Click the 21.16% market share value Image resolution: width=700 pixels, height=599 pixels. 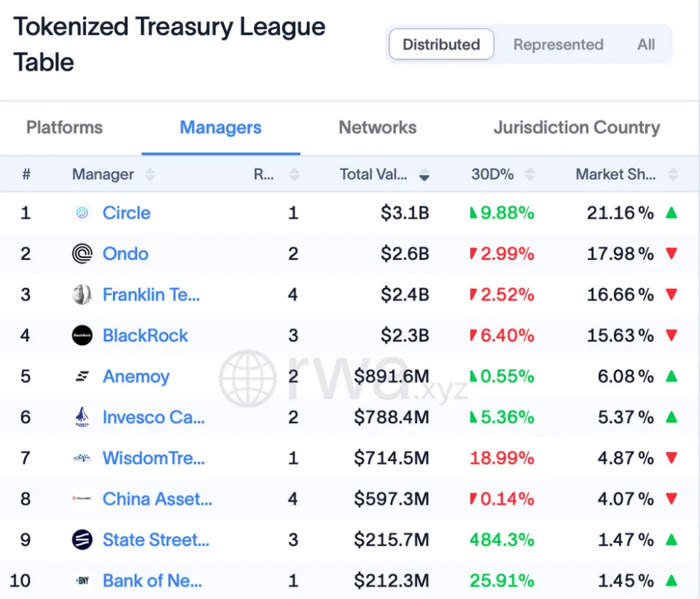coord(621,213)
